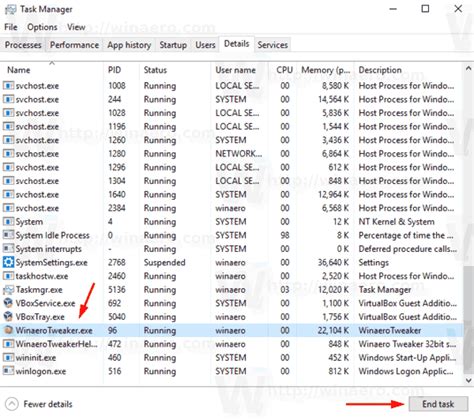Click Windows Logon Application description
Image resolution: width=474 pixels, height=420 pixels.
coord(406,371)
